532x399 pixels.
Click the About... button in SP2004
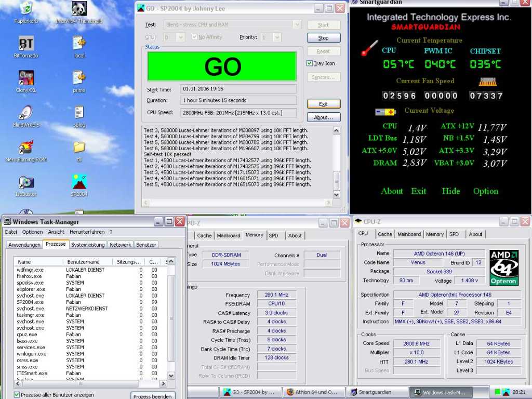point(324,117)
